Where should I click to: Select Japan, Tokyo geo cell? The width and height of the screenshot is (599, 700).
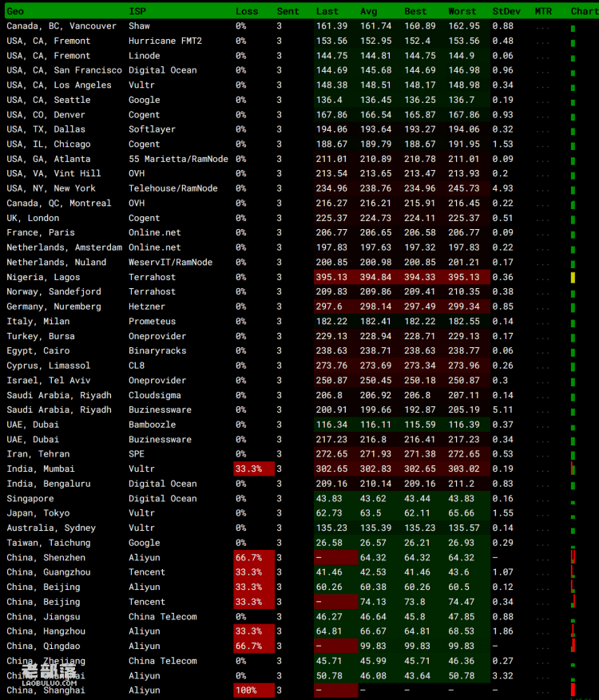point(38,513)
